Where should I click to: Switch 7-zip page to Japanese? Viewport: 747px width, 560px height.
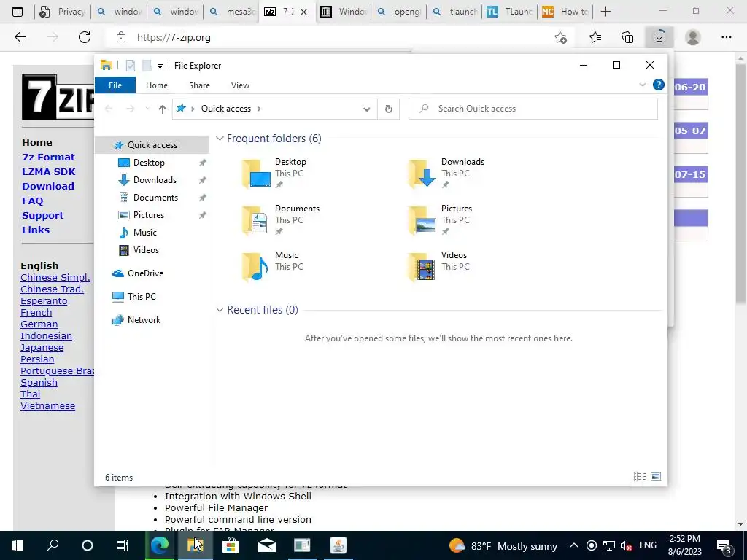click(x=42, y=348)
